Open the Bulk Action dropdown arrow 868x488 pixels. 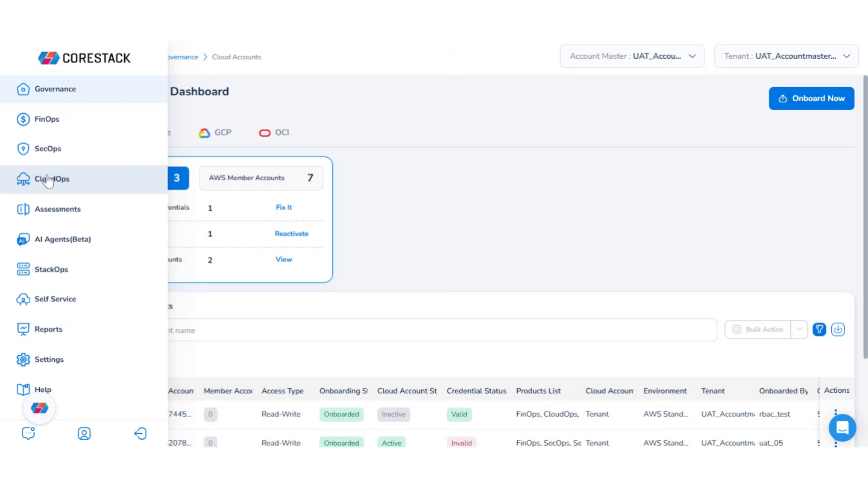tap(799, 329)
